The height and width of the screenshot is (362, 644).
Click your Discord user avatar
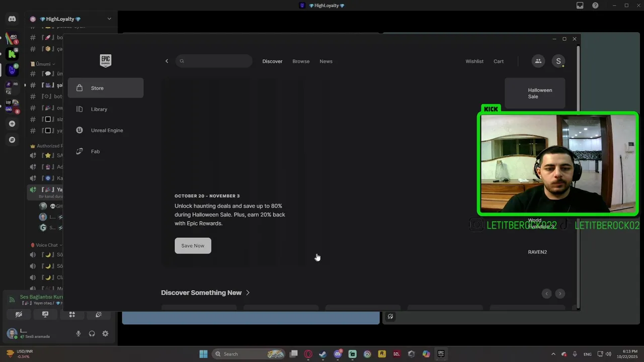click(x=12, y=334)
